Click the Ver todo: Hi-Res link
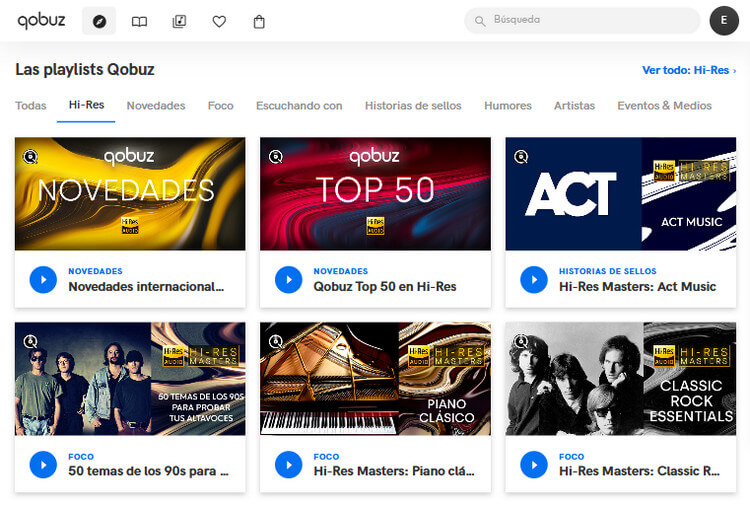This screenshot has height=506, width=750. (689, 70)
